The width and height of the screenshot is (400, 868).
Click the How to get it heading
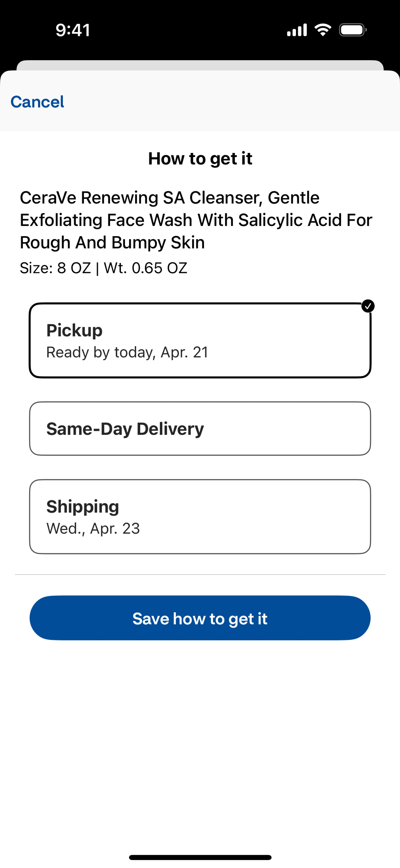pos(200,158)
